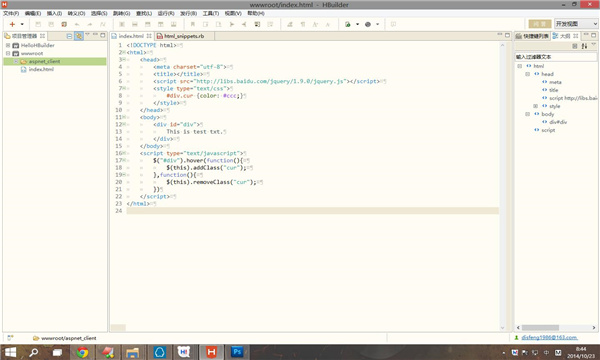Image resolution: width=600 pixels, height=360 pixels.
Task: Switch to the 快捷键列表 tab
Action: pyautogui.click(x=532, y=36)
